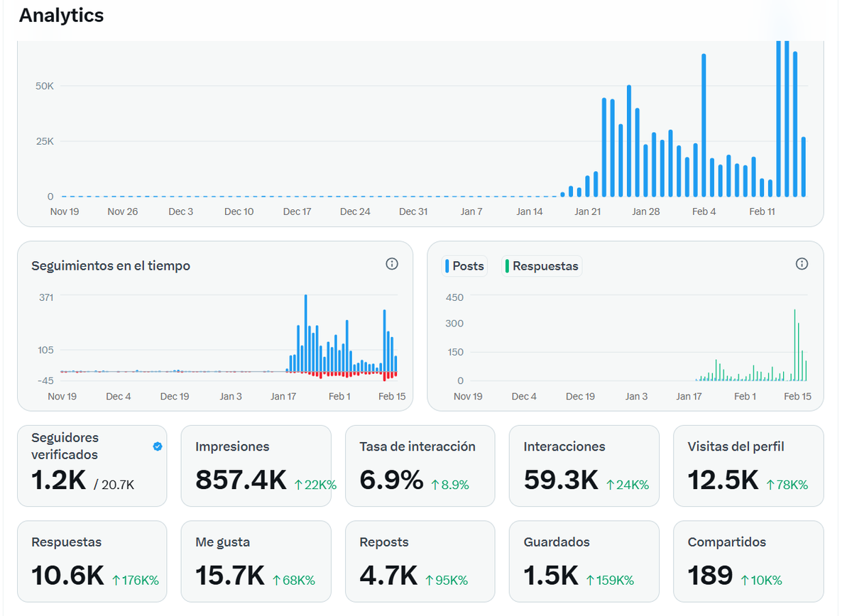Click the 1.2K verified followers value
The width and height of the screenshot is (852, 616).
59,480
